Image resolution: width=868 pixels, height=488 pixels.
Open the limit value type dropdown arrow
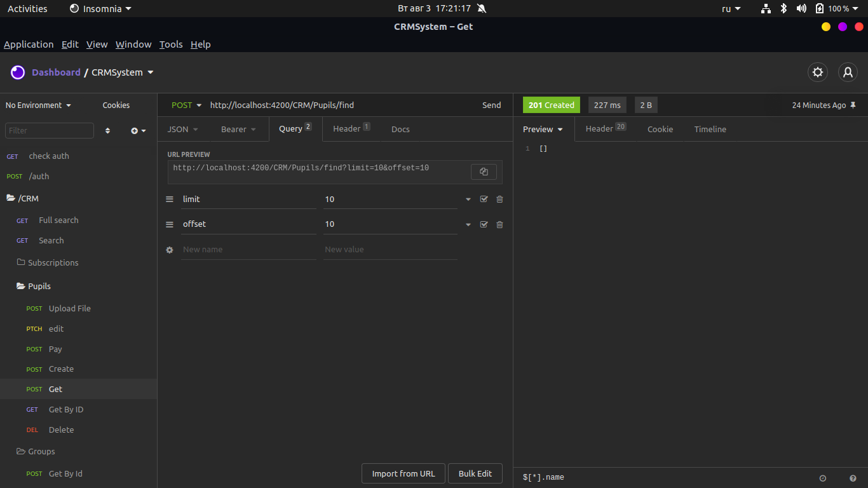coord(468,200)
